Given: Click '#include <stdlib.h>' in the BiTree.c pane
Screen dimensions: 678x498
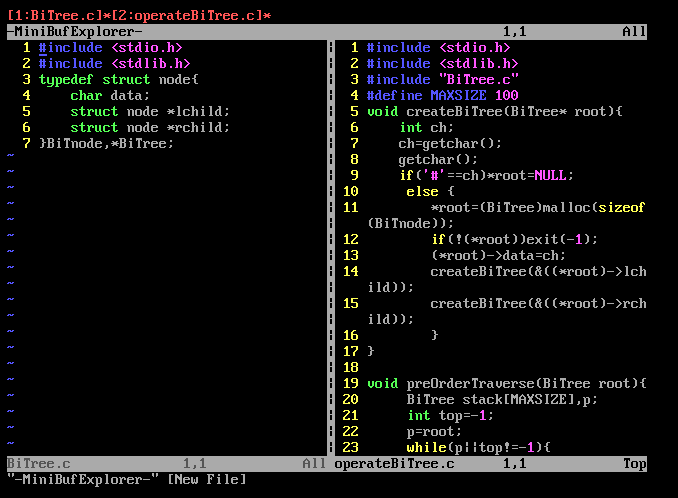Looking at the screenshot, I should tap(114, 64).
